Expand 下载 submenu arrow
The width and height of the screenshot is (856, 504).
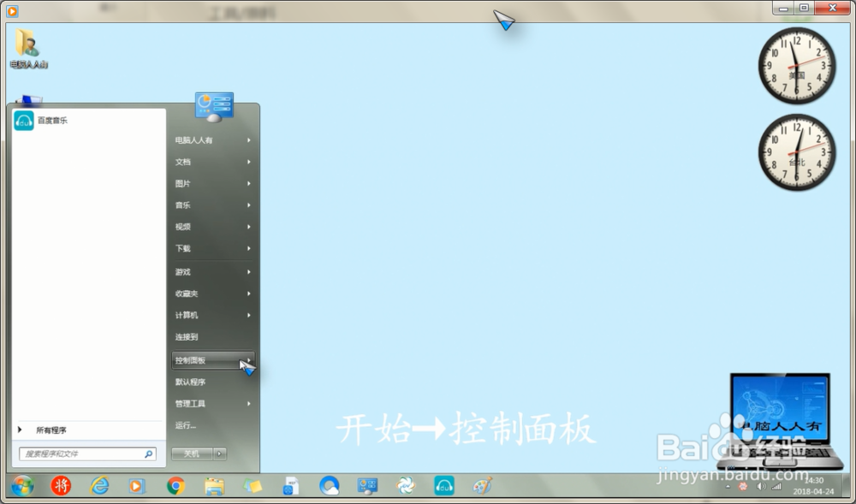[249, 248]
